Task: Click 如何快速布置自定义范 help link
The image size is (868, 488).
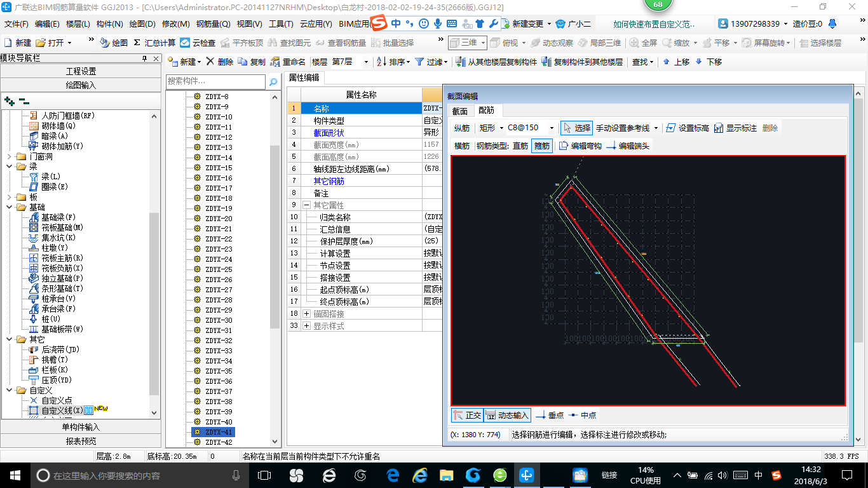Action: [654, 24]
